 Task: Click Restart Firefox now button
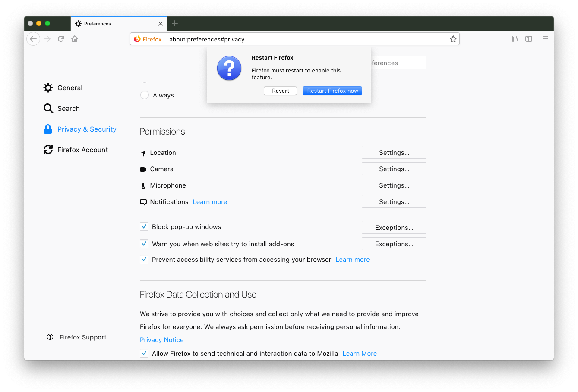pos(332,91)
